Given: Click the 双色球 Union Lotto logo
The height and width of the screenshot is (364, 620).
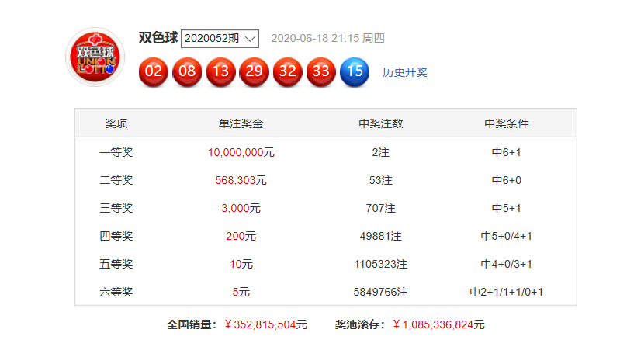Looking at the screenshot, I should (95, 57).
